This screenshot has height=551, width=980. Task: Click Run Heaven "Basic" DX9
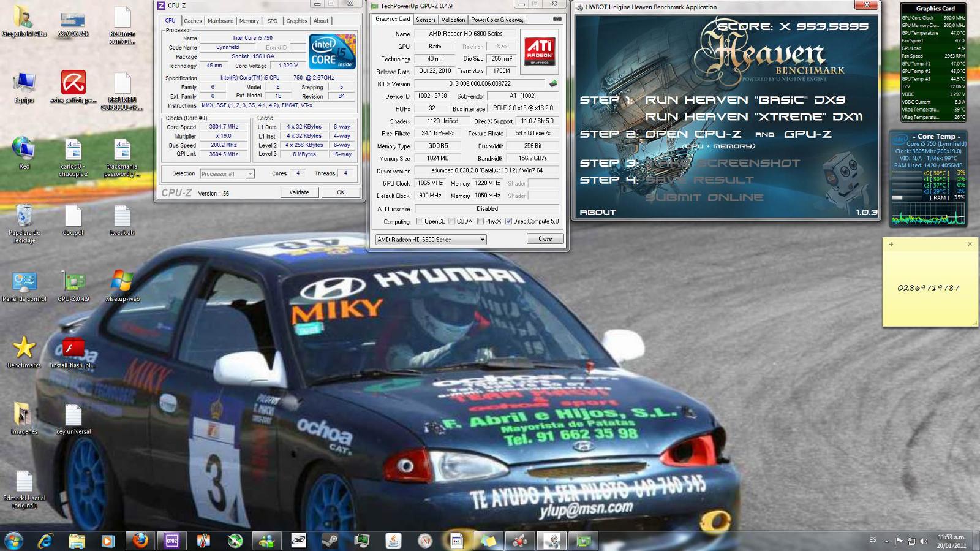tap(744, 100)
